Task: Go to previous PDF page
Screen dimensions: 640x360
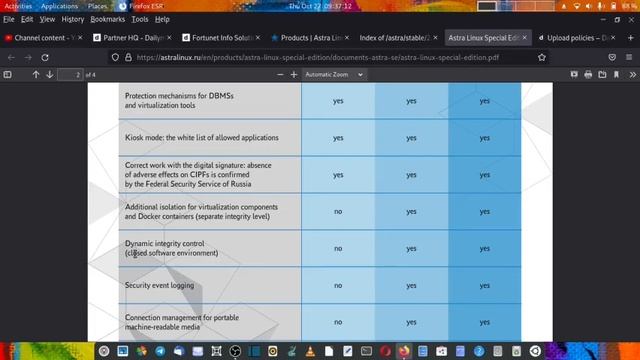Action: tap(36, 75)
